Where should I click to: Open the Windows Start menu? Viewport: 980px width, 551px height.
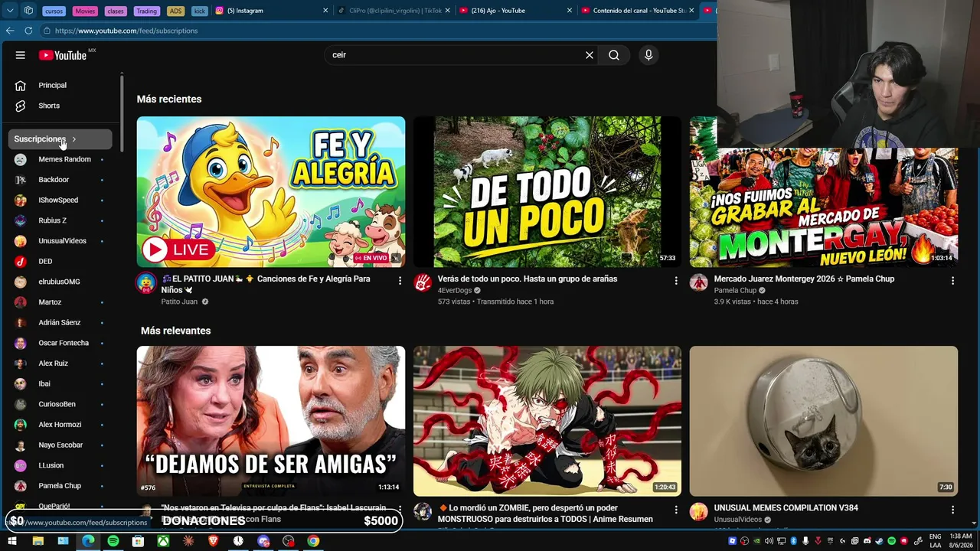pyautogui.click(x=12, y=541)
